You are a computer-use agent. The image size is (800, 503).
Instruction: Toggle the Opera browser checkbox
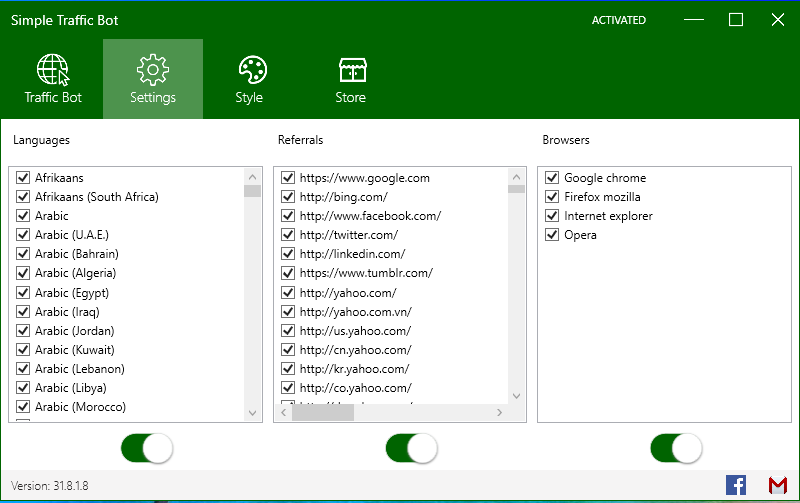[552, 235]
